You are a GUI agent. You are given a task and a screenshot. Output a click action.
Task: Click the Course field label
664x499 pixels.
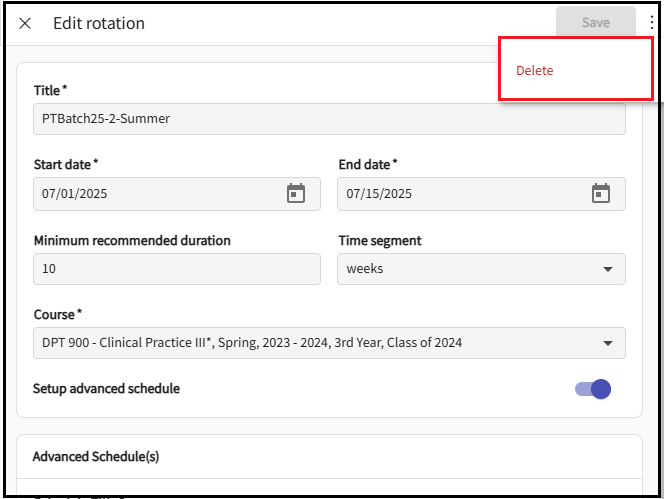coord(57,314)
